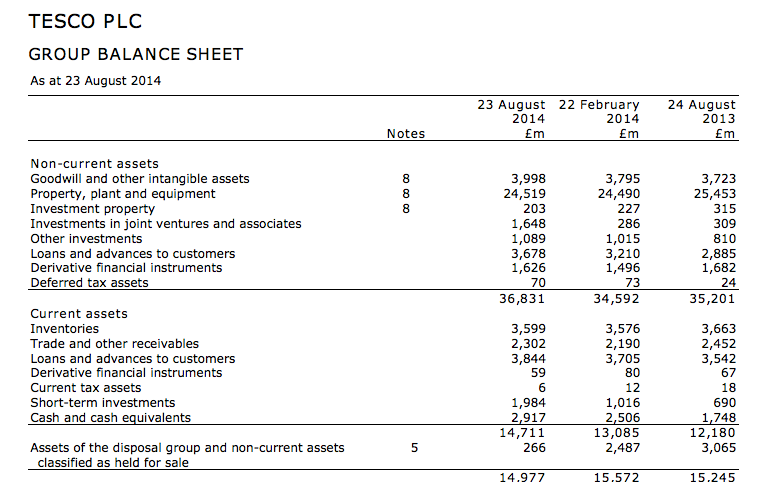Click current assets subtotal 14,711
769x482 pixels.
point(522,433)
